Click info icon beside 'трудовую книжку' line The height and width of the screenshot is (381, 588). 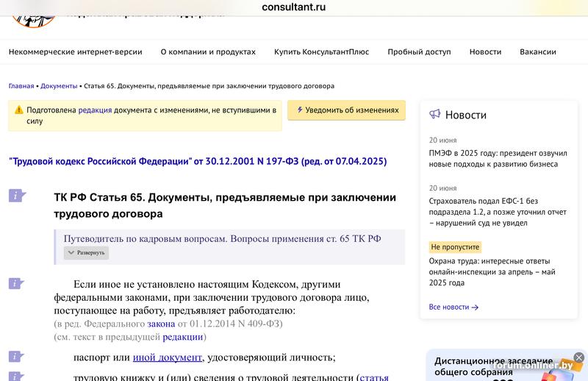click(16, 377)
